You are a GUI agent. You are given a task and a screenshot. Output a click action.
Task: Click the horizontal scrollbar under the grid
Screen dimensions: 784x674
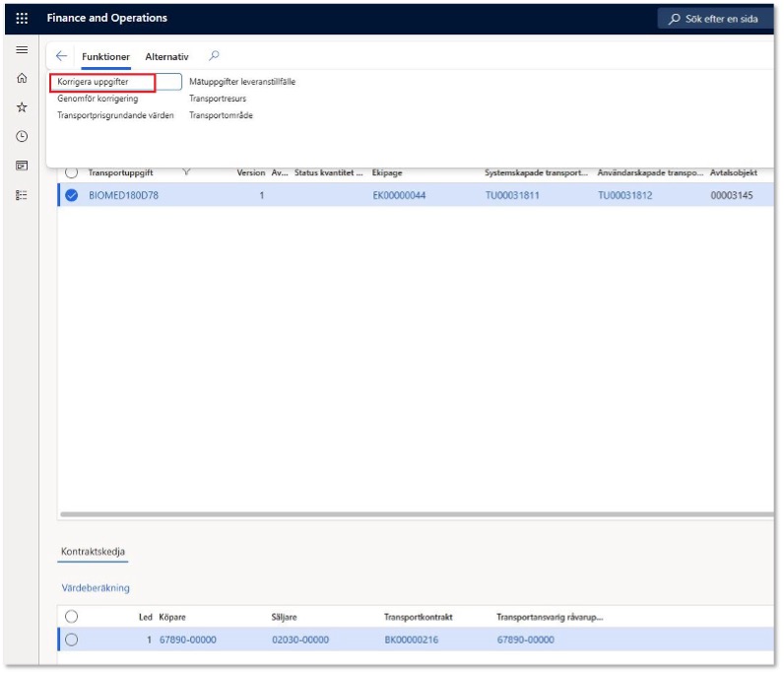(x=417, y=514)
